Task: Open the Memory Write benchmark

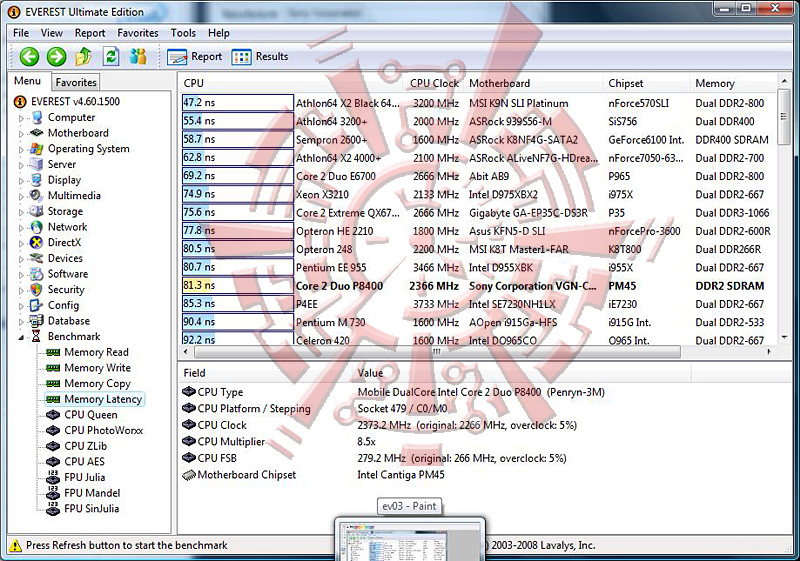Action: coord(97,368)
